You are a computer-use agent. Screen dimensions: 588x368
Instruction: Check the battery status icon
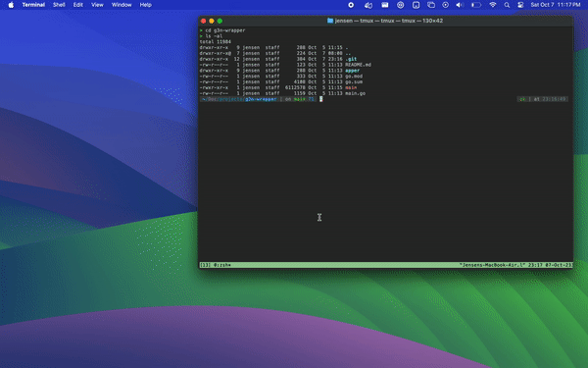coord(476,5)
